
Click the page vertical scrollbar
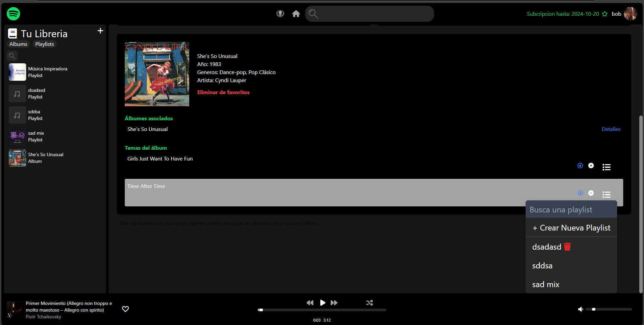(641, 204)
